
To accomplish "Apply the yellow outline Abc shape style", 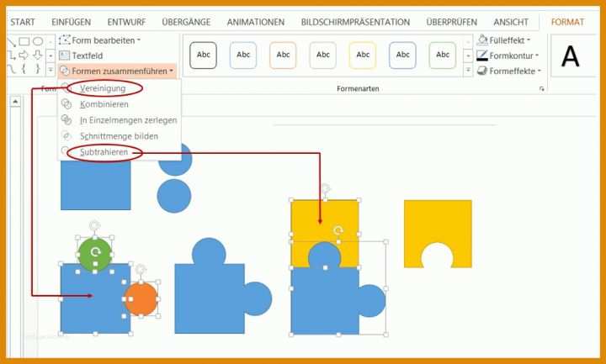I will (x=363, y=55).
